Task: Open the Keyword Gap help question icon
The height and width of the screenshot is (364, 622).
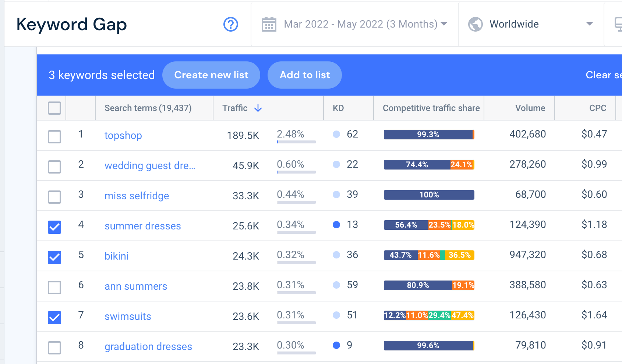Action: pos(231,24)
